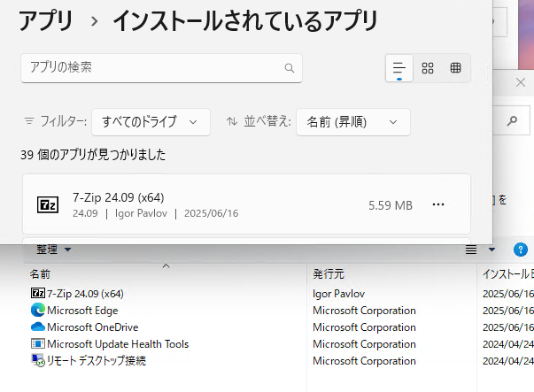
Task: Click install date cell for Microsoft Edge row
Action: [508, 310]
